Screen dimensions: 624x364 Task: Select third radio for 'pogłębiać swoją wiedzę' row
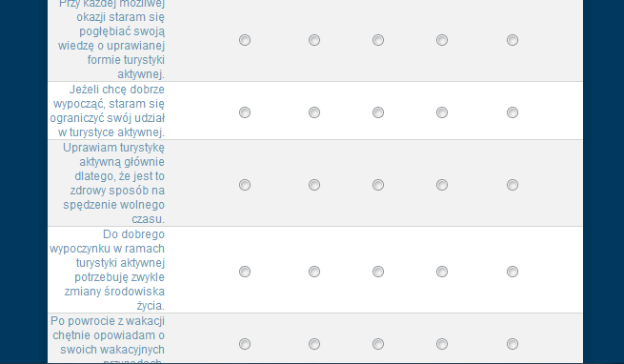(x=378, y=40)
